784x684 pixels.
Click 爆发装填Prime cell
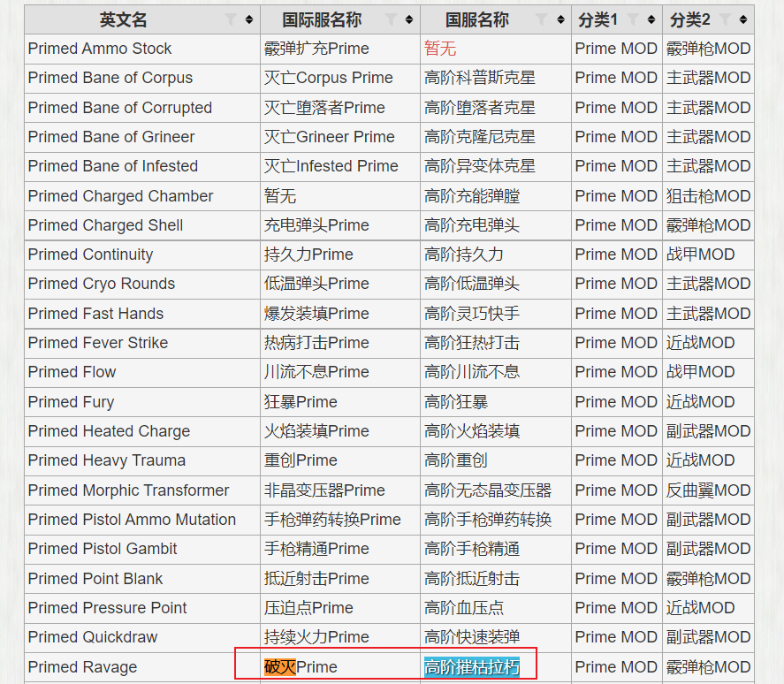[x=340, y=314]
